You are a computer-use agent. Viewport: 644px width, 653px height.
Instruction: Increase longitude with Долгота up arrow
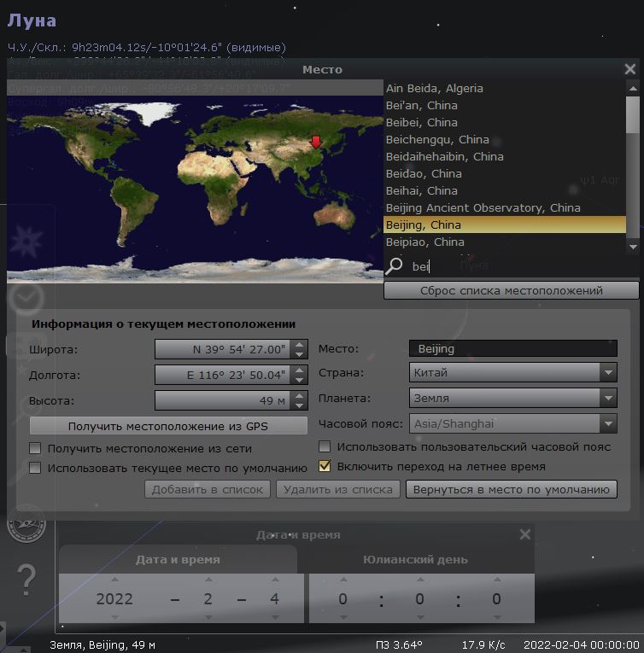pos(299,370)
